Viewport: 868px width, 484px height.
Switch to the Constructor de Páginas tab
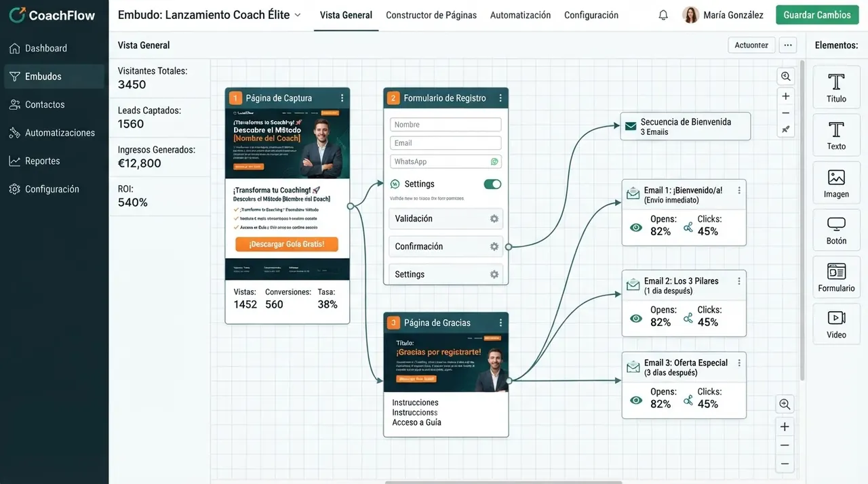431,15
